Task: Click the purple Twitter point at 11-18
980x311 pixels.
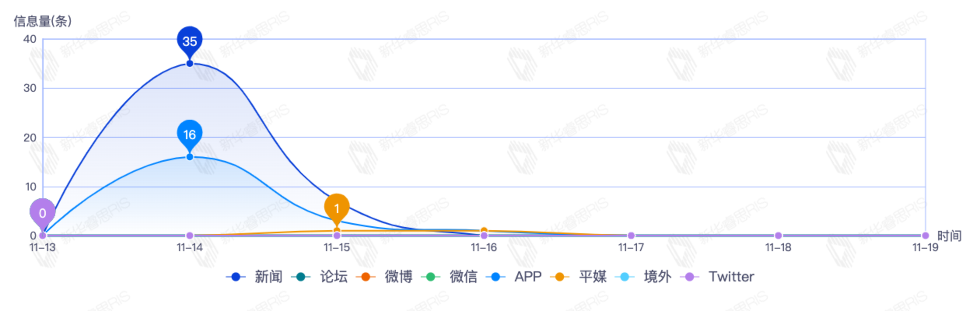Action: (x=778, y=236)
